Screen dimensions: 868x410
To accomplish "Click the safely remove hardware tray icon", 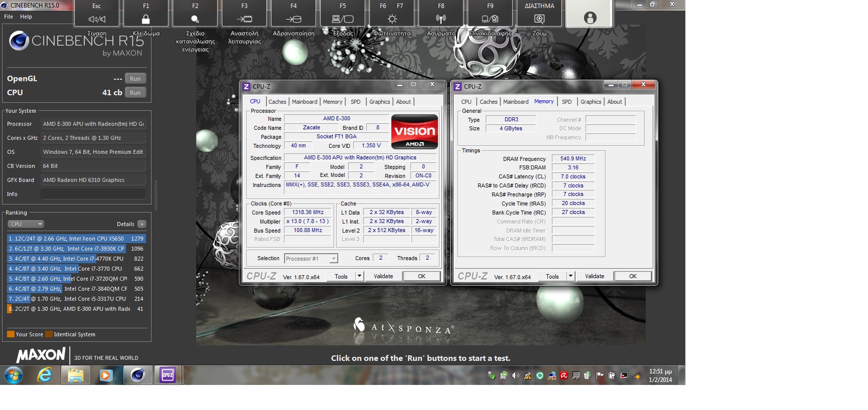I will pos(492,375).
